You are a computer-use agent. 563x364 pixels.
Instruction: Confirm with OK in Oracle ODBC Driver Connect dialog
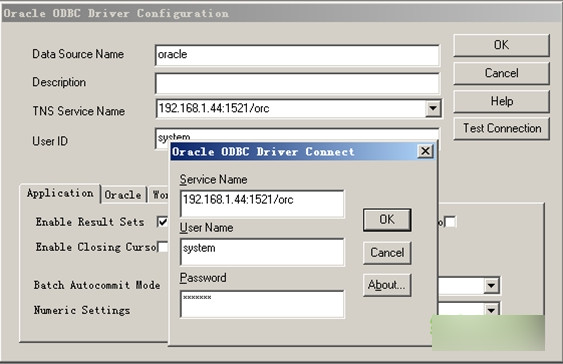click(387, 220)
